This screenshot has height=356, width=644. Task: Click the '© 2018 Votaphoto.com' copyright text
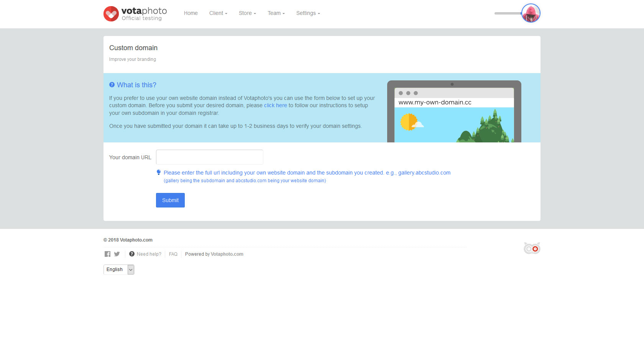tap(128, 240)
